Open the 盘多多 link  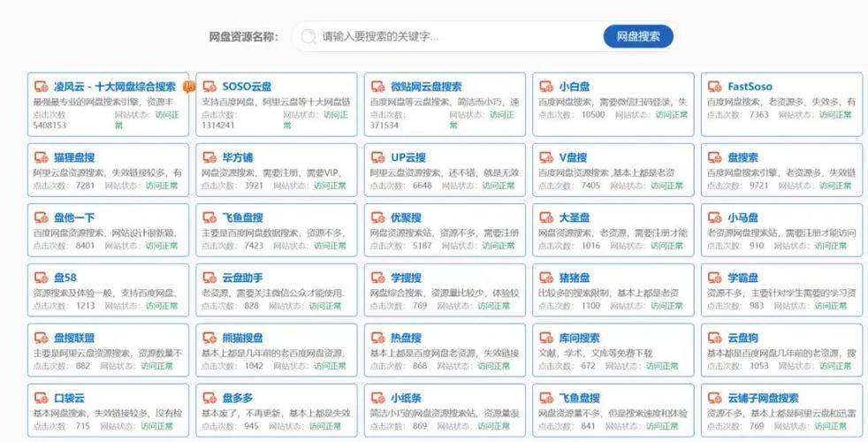pos(238,398)
